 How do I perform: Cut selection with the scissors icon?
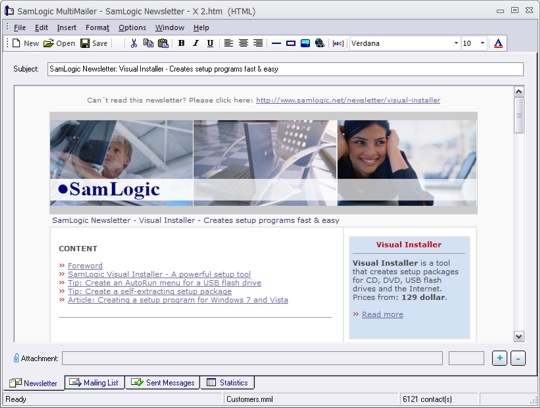(x=134, y=43)
